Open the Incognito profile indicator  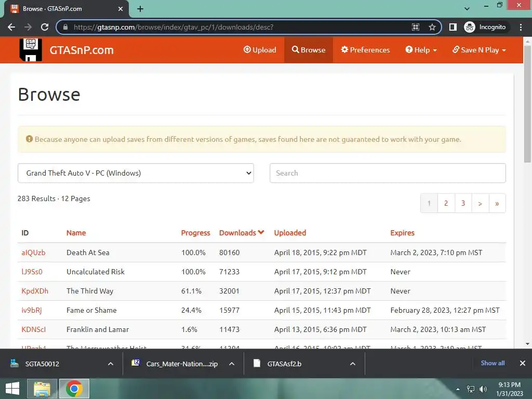click(x=485, y=27)
